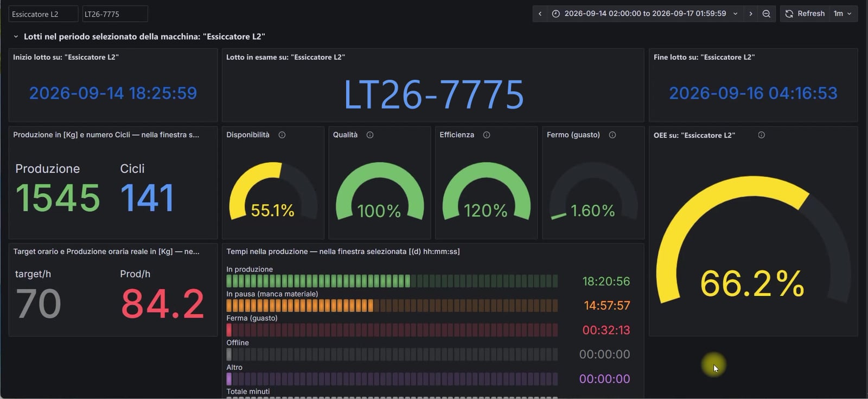
Task: Click the Fermo (guasto) info icon
Action: click(x=612, y=135)
